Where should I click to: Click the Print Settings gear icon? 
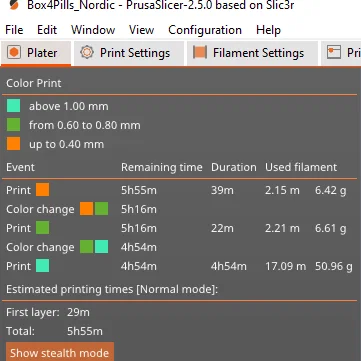(87, 53)
